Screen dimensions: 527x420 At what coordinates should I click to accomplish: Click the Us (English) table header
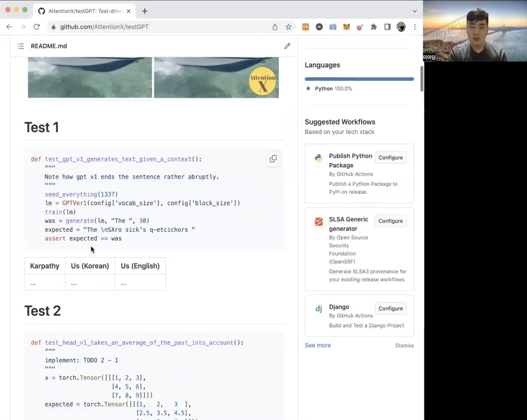[140, 266]
